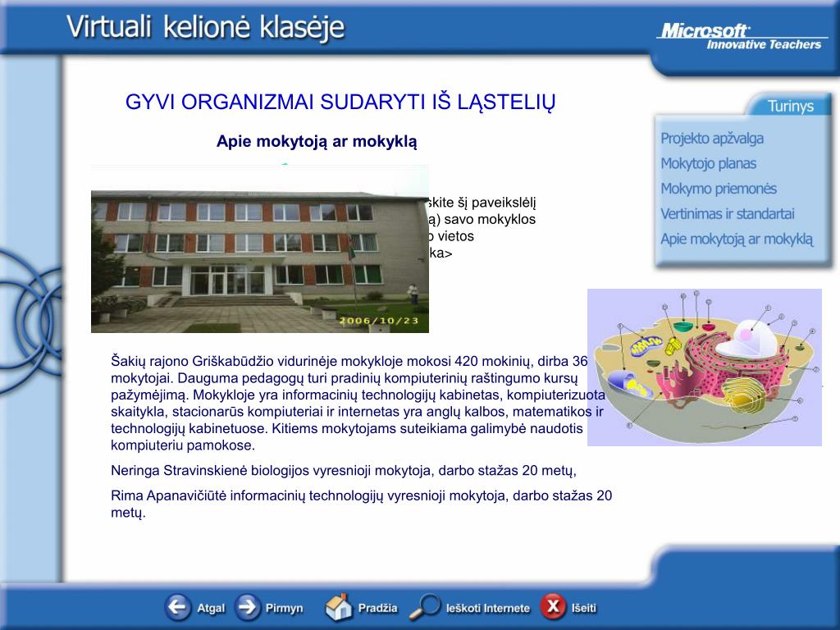Viewport: 840px width, 630px height.
Task: Click the paragraph starting Šakių rajono Griškabūdžio
Action: tap(358, 403)
